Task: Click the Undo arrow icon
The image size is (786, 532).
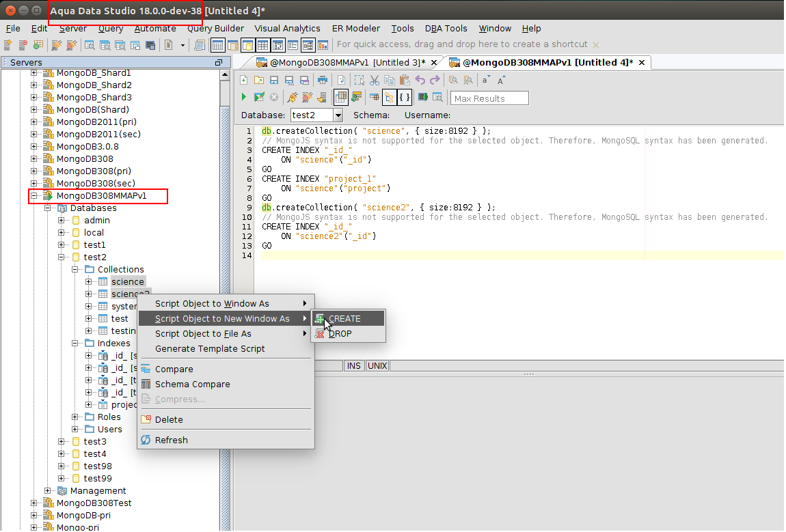Action: click(x=420, y=80)
